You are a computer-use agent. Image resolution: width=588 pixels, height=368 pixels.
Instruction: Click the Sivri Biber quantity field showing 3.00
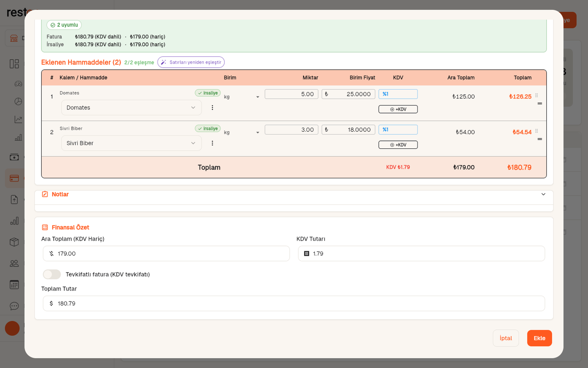pyautogui.click(x=291, y=130)
